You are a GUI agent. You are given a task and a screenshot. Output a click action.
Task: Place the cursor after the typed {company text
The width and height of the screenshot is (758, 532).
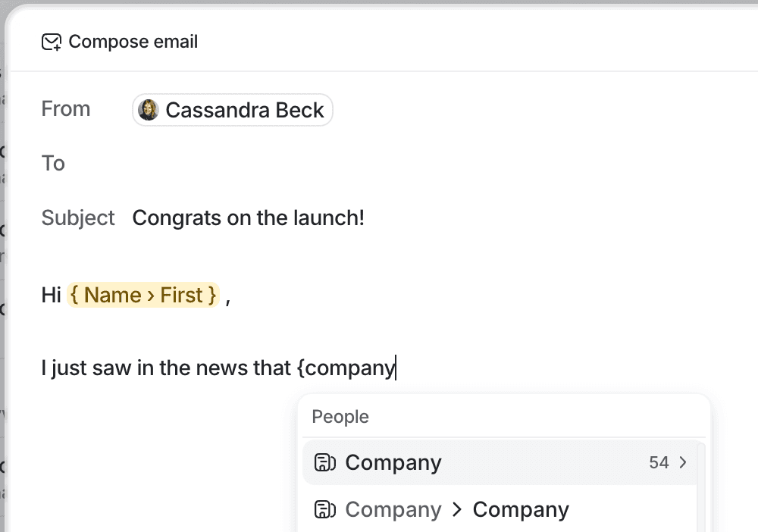point(396,368)
